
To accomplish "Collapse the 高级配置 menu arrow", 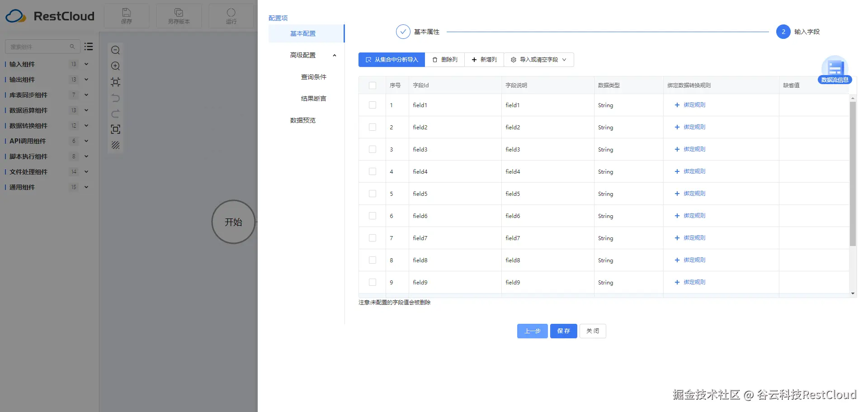I will pos(335,55).
